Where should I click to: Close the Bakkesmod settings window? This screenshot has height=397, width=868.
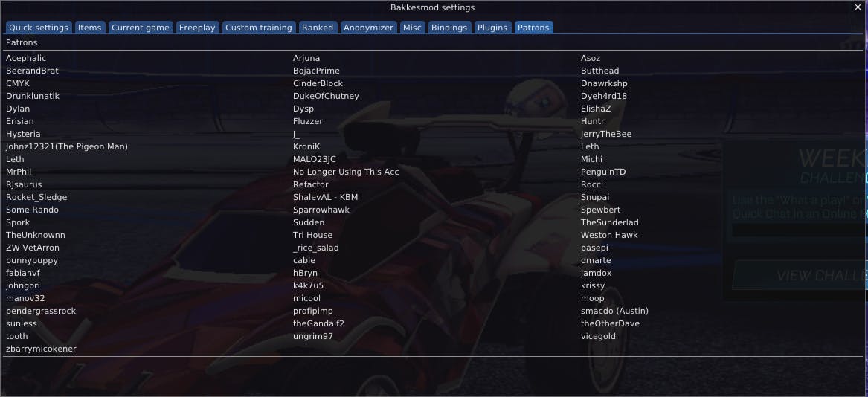[x=858, y=7]
